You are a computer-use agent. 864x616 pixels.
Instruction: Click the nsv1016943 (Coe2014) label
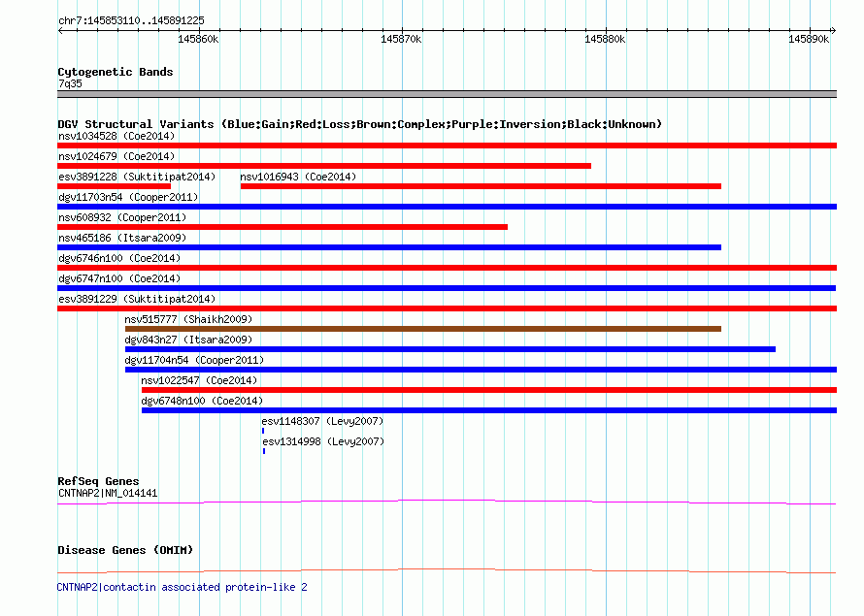point(298,177)
